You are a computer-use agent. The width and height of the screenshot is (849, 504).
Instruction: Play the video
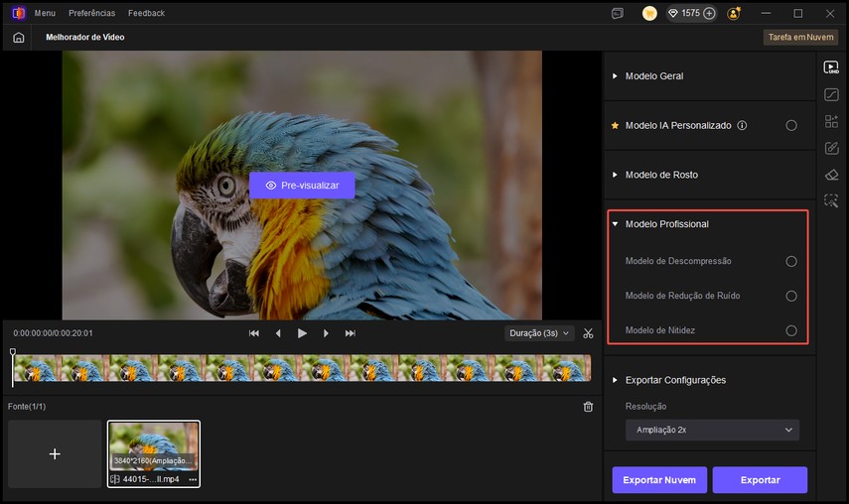(302, 333)
